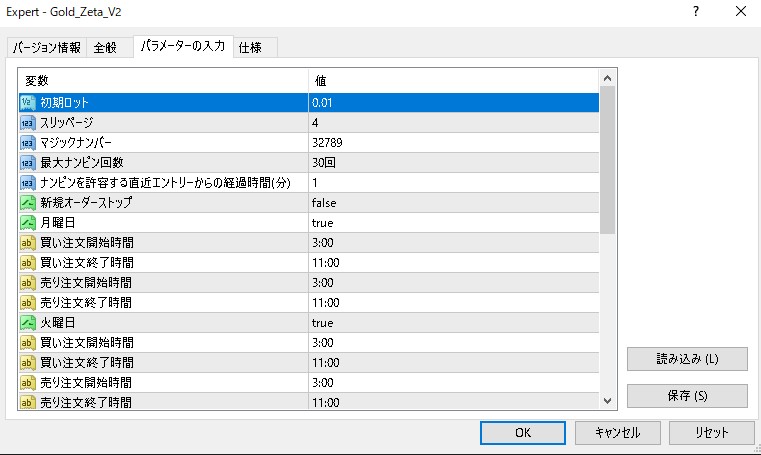Click the scrollbar down arrow
The height and width of the screenshot is (455, 761).
click(607, 401)
